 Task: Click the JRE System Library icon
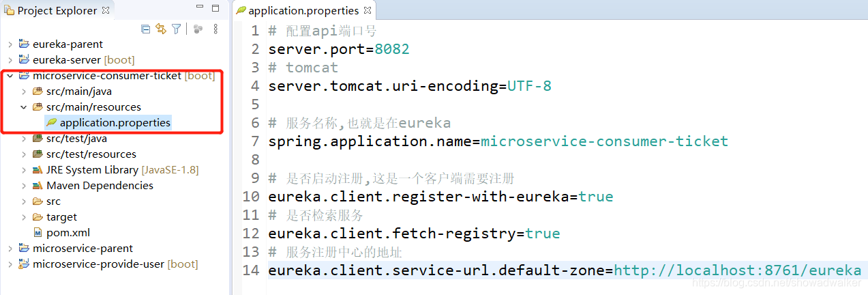tap(38, 170)
